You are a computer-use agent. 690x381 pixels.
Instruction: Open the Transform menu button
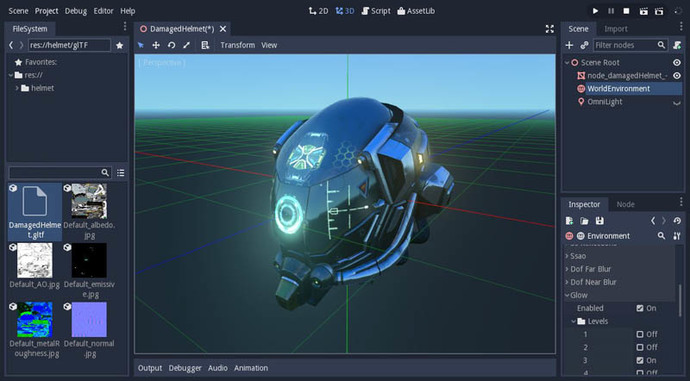(238, 45)
